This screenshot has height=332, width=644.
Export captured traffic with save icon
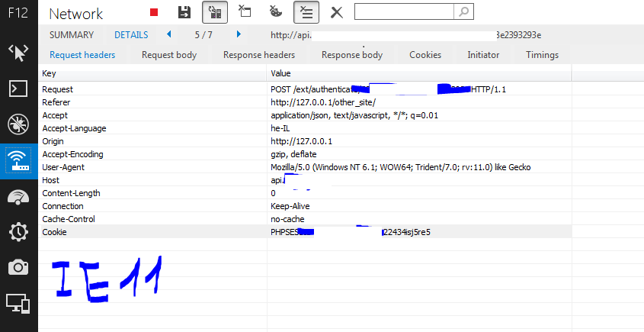[185, 12]
